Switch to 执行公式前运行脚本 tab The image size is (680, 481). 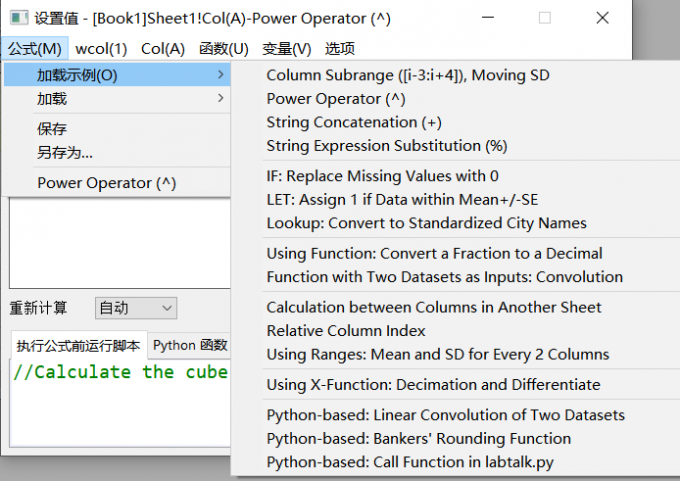tap(78, 346)
